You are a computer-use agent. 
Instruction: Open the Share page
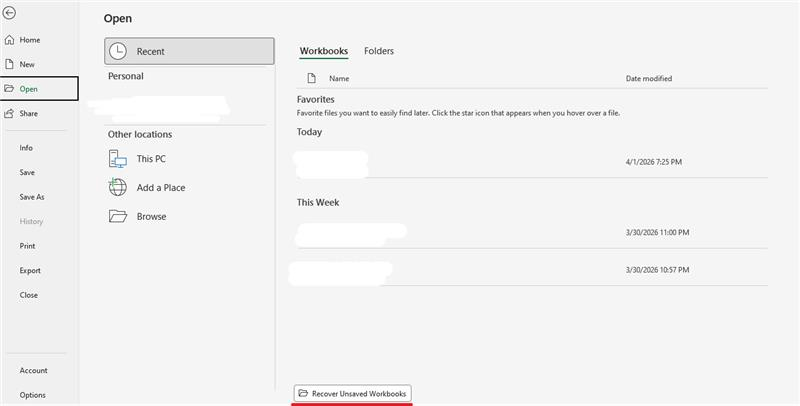click(x=39, y=113)
